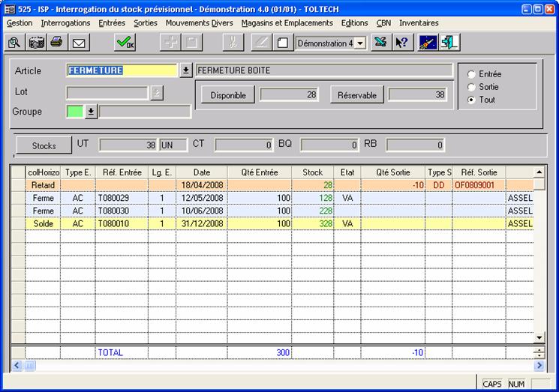Click the exit door icon in toolbar
This screenshot has width=559, height=392.
[x=449, y=43]
